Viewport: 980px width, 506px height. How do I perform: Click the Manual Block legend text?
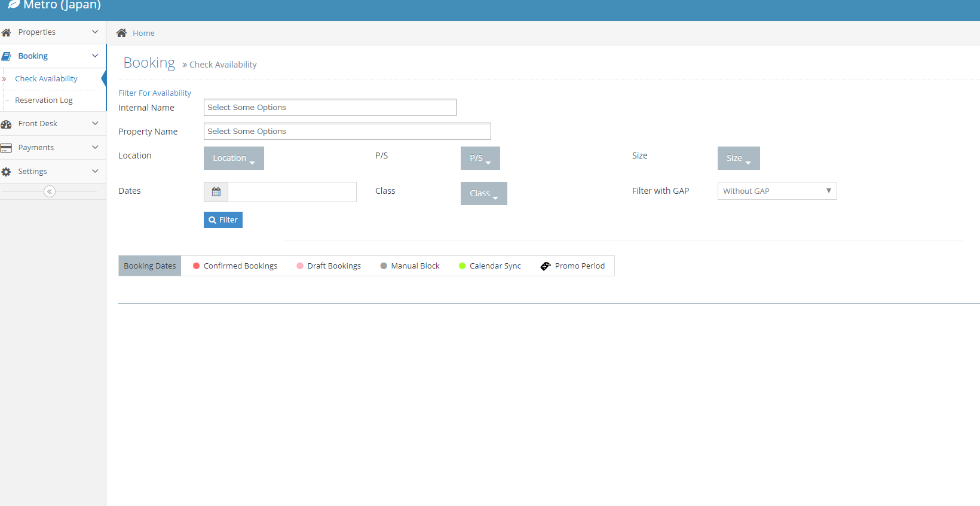click(415, 266)
